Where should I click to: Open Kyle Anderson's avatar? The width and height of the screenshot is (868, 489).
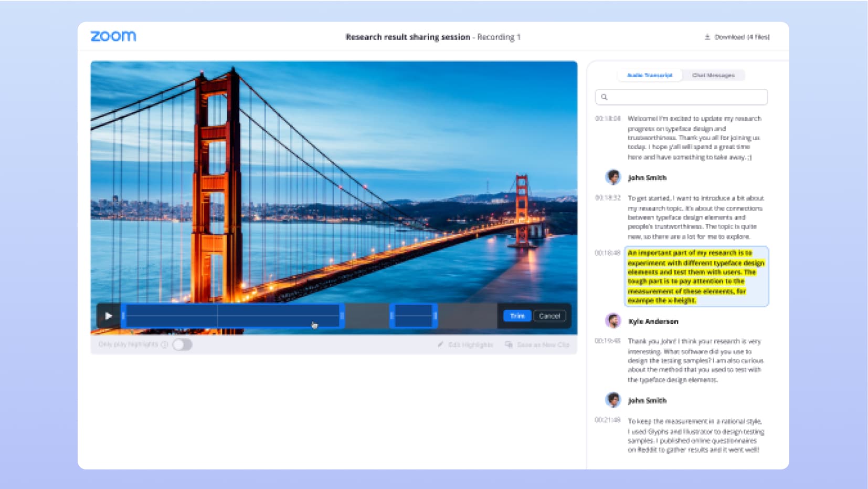612,321
